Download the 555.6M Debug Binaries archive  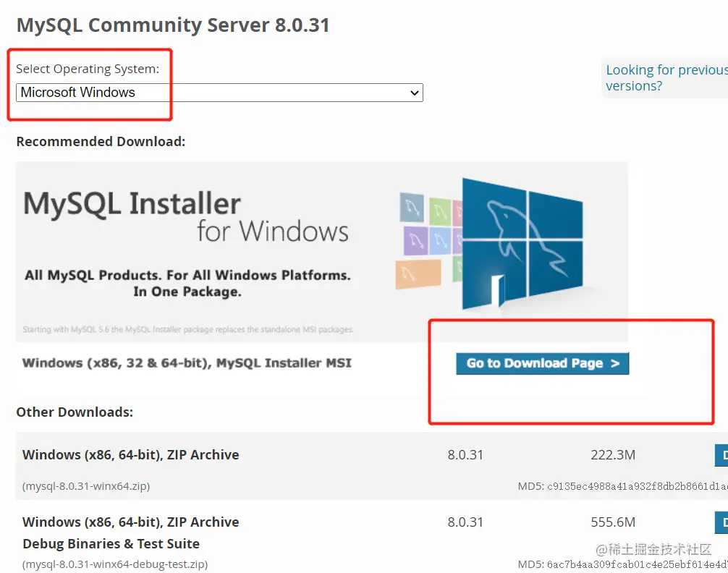[x=721, y=522]
